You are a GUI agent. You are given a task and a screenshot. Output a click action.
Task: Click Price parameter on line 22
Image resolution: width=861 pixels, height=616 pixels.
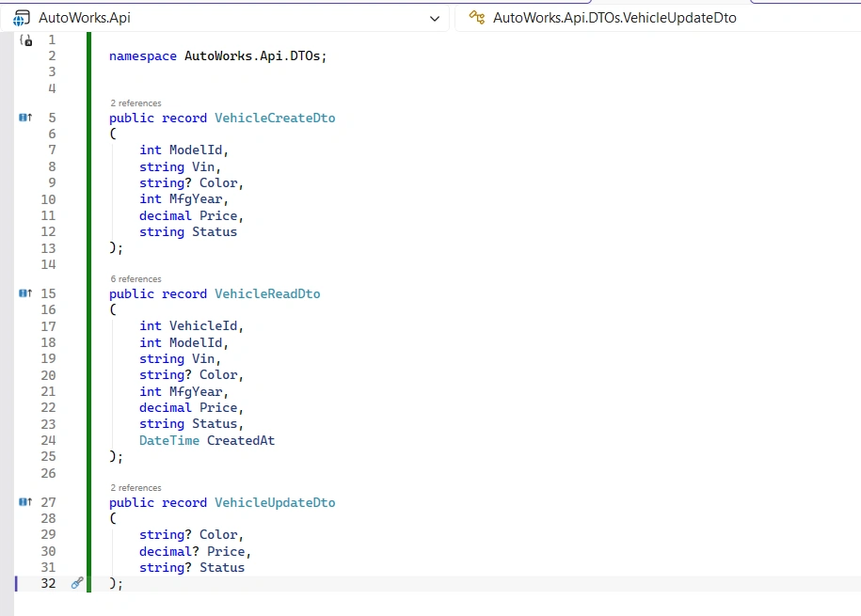click(x=218, y=408)
